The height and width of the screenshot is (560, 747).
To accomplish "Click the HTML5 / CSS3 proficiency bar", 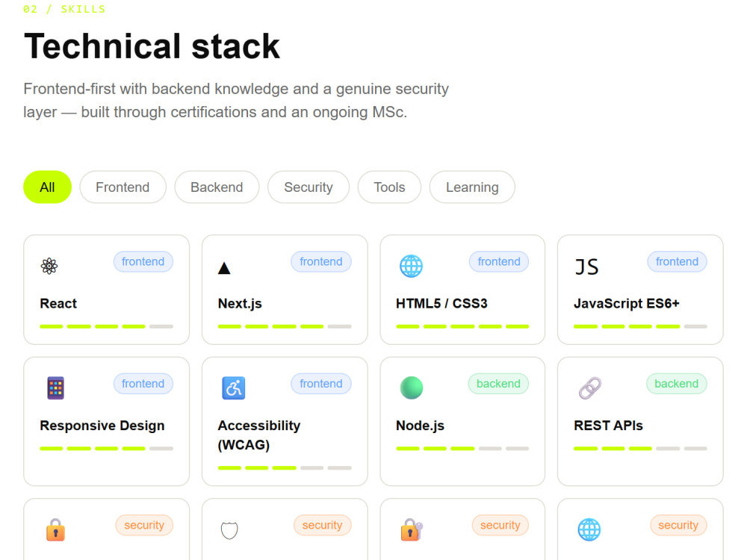I will (462, 326).
